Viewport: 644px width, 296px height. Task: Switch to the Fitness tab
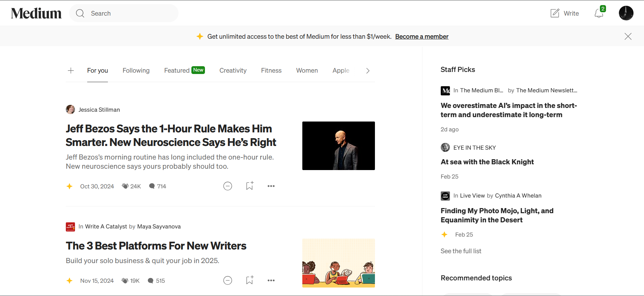(x=271, y=70)
